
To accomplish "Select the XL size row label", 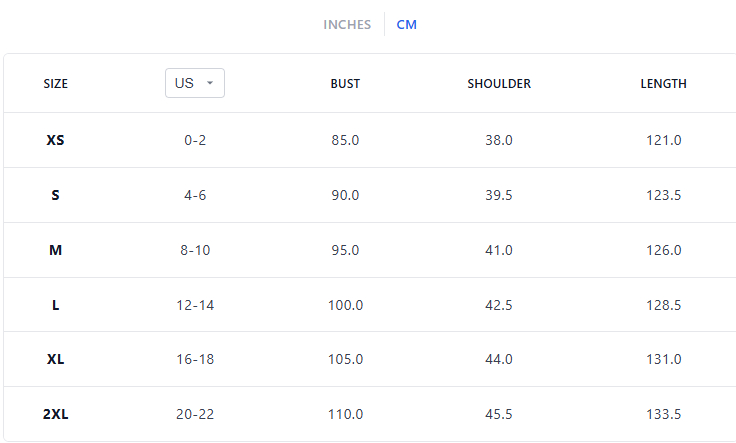I will point(56,359).
